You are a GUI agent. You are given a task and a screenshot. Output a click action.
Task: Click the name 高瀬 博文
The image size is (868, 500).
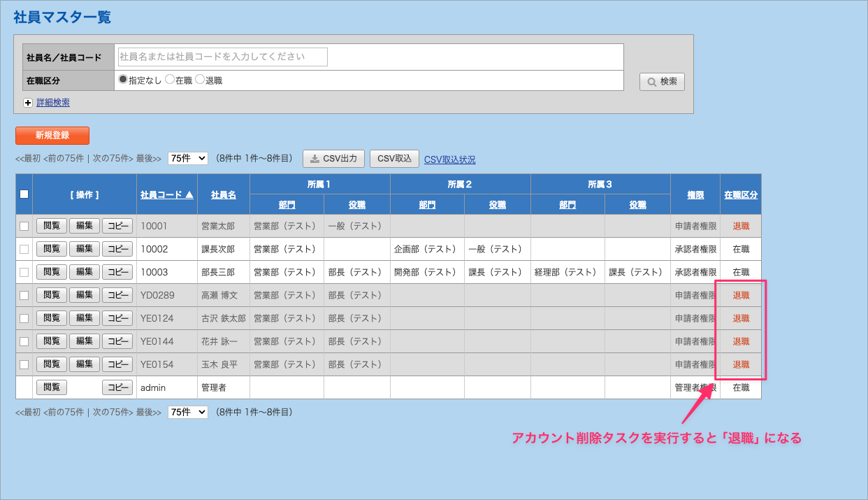point(219,295)
